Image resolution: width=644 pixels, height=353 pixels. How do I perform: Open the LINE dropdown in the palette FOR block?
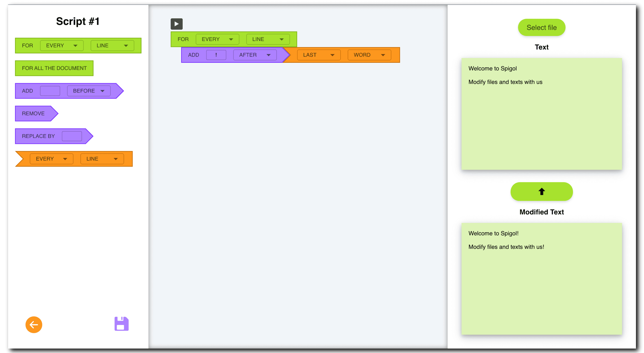tap(112, 46)
